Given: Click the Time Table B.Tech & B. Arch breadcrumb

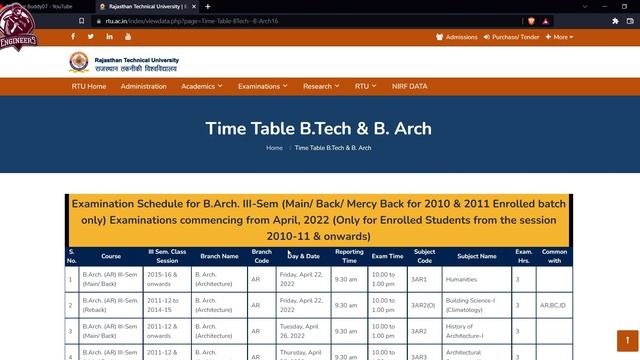Looking at the screenshot, I should tap(333, 148).
